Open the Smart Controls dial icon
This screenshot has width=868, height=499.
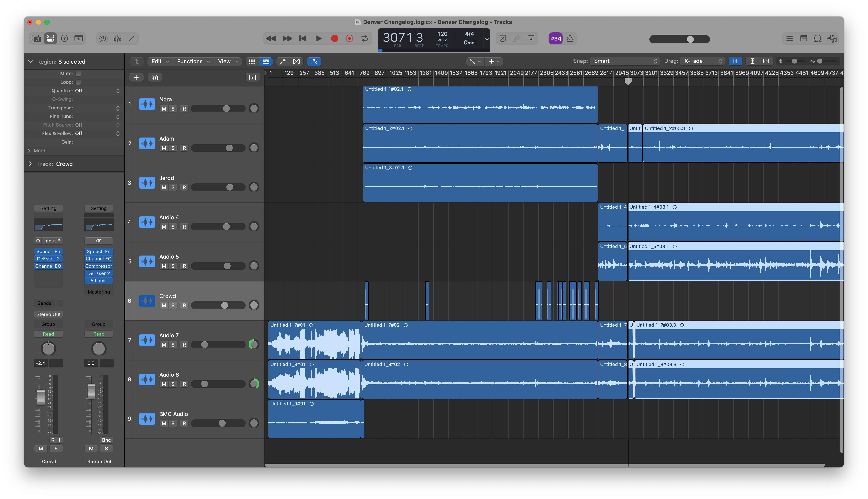point(103,38)
